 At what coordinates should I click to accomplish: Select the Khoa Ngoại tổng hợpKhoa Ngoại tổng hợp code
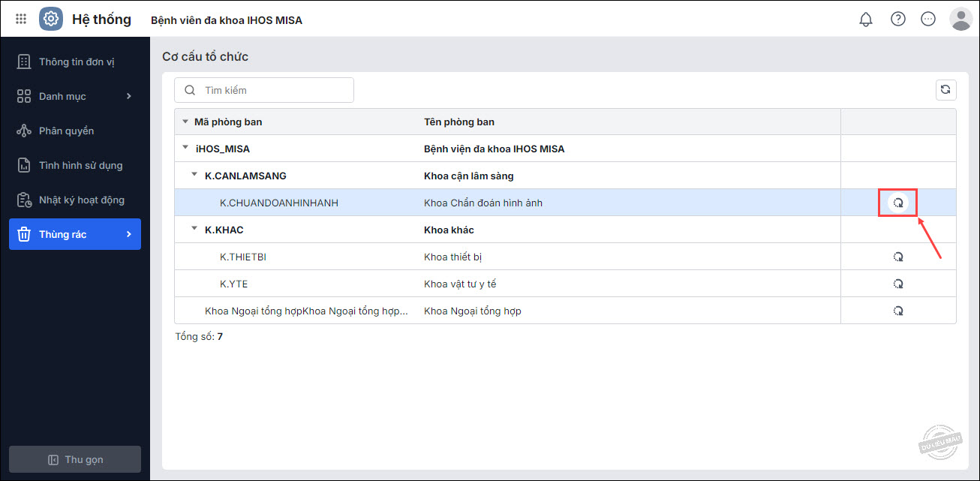pos(306,311)
